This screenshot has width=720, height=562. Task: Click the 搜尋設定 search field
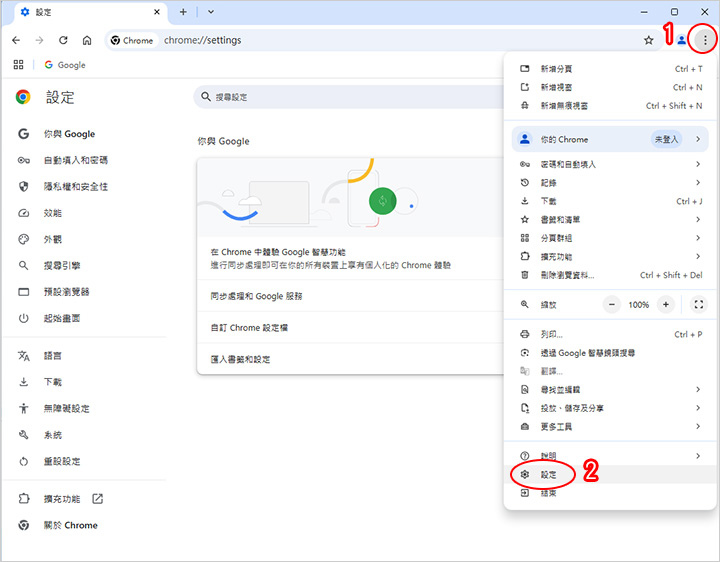pos(349,97)
